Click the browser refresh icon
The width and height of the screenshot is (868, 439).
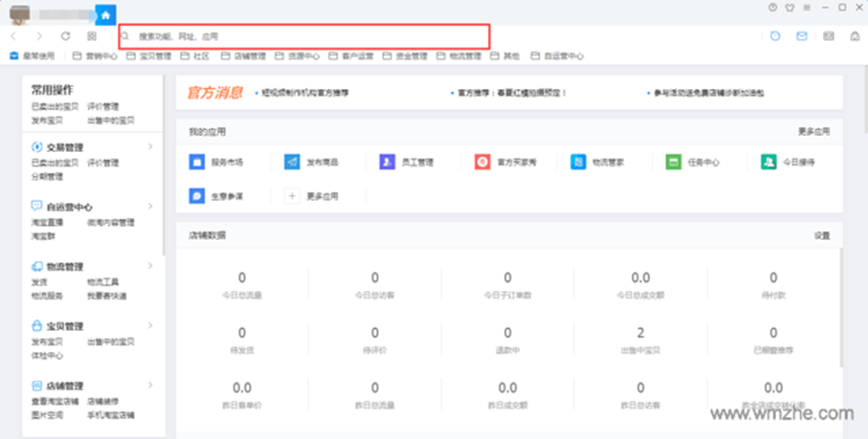click(65, 36)
